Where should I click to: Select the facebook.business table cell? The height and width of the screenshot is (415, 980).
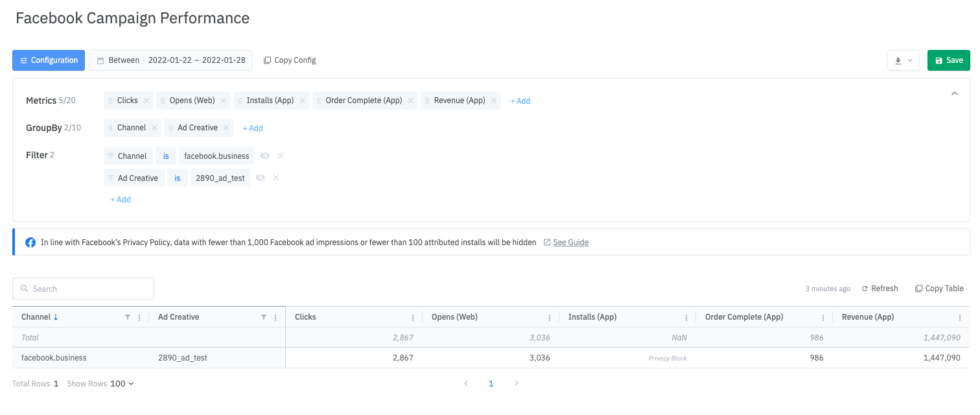click(x=54, y=358)
